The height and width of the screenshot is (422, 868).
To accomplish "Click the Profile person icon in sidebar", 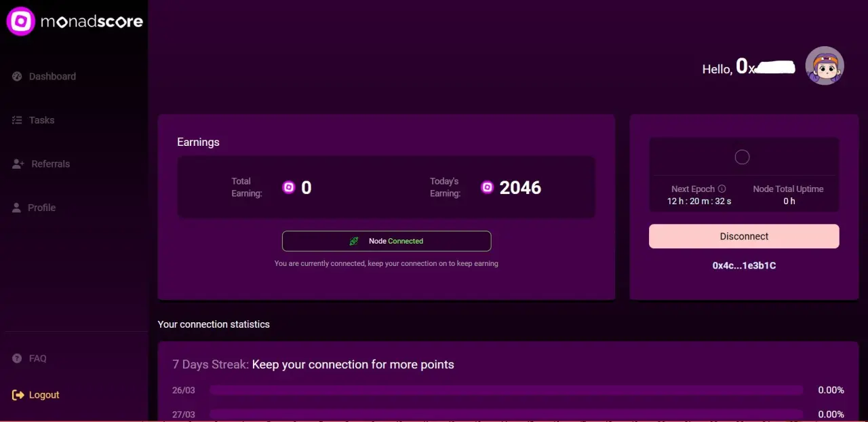I will 17,208.
